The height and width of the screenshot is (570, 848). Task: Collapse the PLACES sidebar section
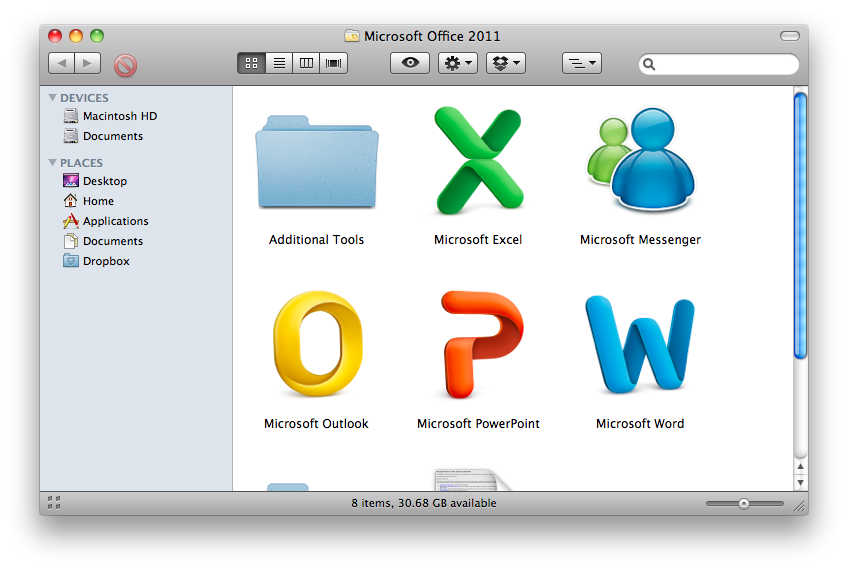[53, 163]
